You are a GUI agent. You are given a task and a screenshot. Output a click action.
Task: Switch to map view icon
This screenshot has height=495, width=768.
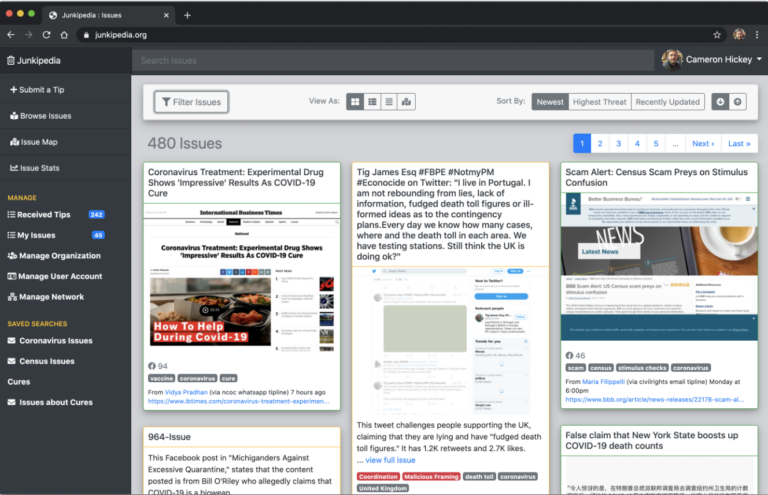coord(406,102)
